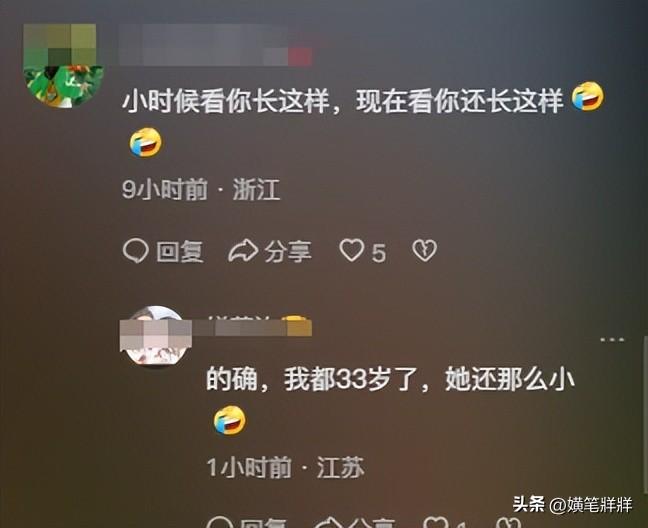Select the reply text 的确，我都33岁了
Screen dimensions: 648x528
click(x=312, y=379)
